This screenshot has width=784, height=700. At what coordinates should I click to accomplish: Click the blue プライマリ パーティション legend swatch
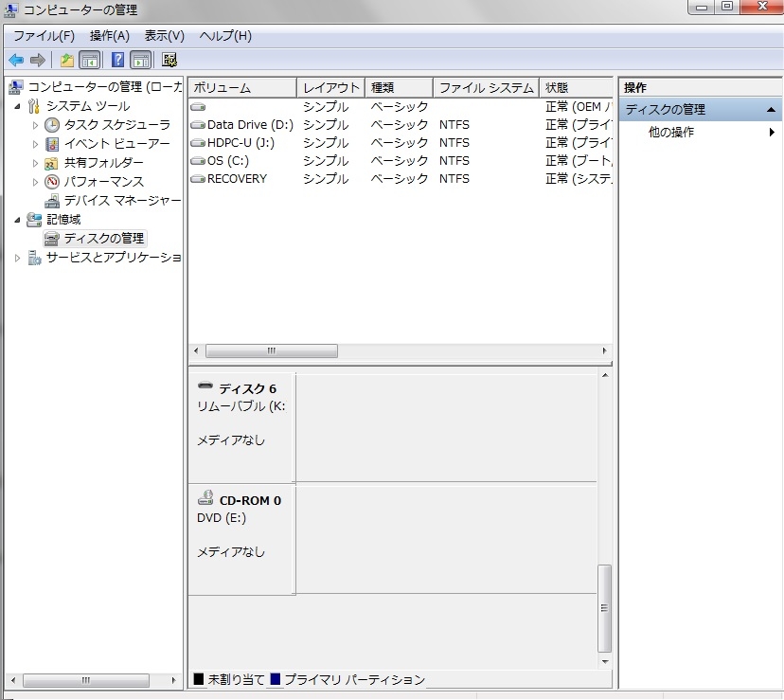[275, 679]
